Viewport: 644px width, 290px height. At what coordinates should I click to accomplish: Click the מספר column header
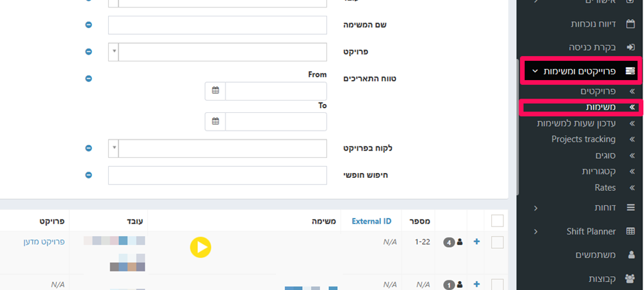pos(421,222)
